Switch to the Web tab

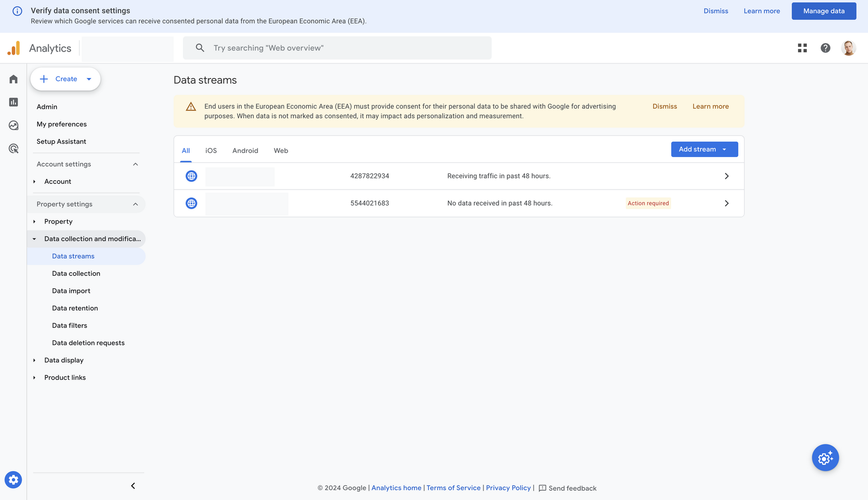(281, 150)
